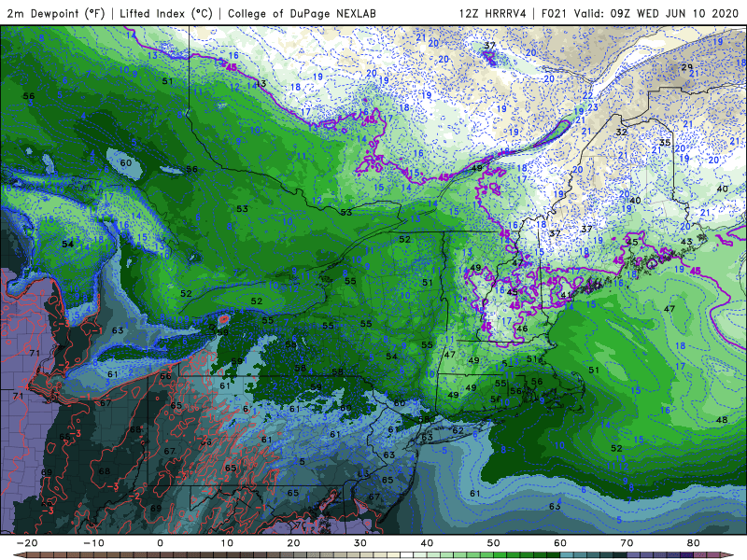Click "College of DuPage NEXLAB" header text
747x560 pixels.
pyautogui.click(x=302, y=13)
